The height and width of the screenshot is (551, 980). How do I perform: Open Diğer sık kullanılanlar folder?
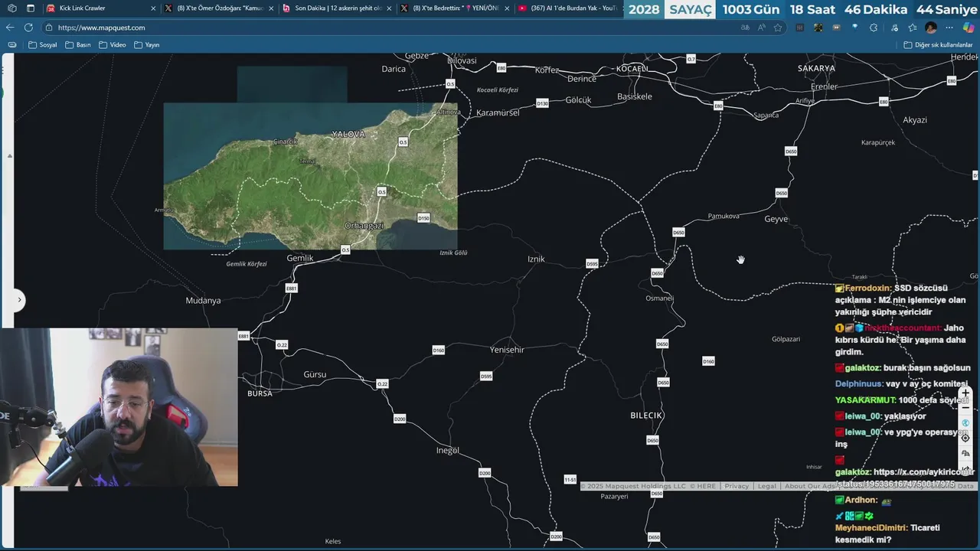coord(938,45)
